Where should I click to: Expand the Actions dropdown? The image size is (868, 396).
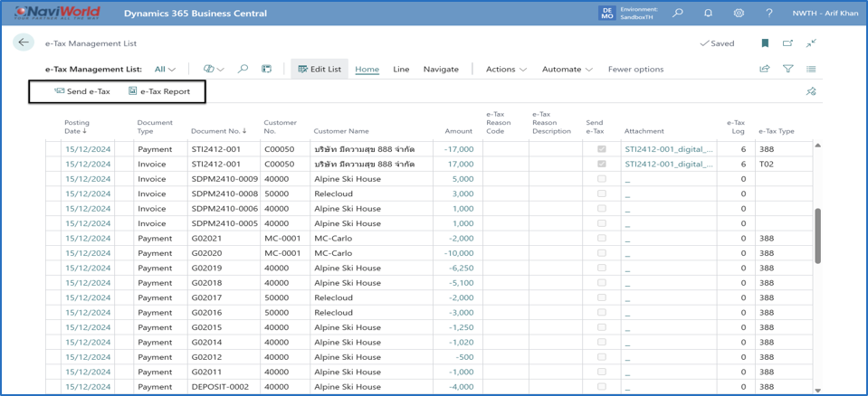click(x=506, y=69)
